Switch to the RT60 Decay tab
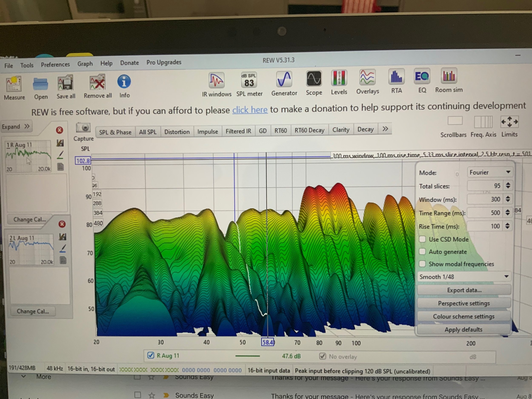This screenshot has width=532, height=399. point(309,130)
